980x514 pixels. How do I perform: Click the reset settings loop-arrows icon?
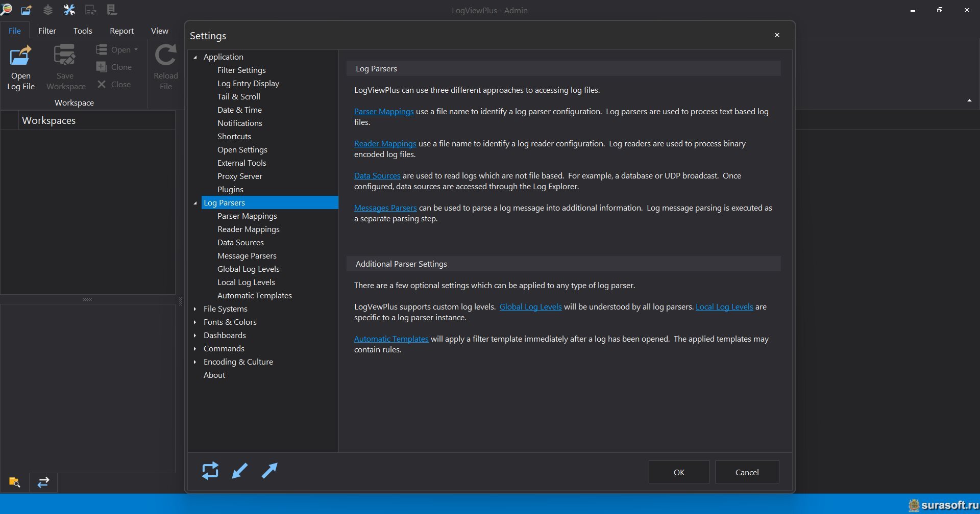coord(210,471)
